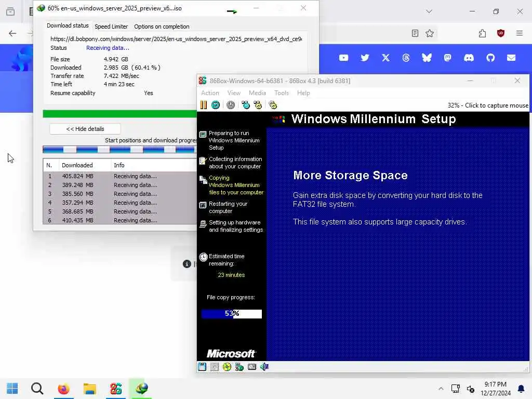
Task: Click the '32% - Click to capture mouse' status text
Action: (x=488, y=105)
